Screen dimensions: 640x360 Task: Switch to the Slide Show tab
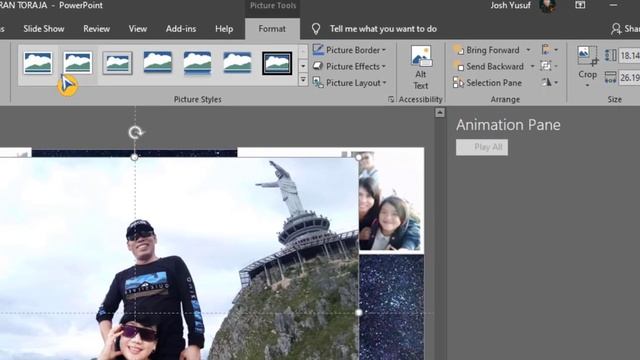point(44,29)
